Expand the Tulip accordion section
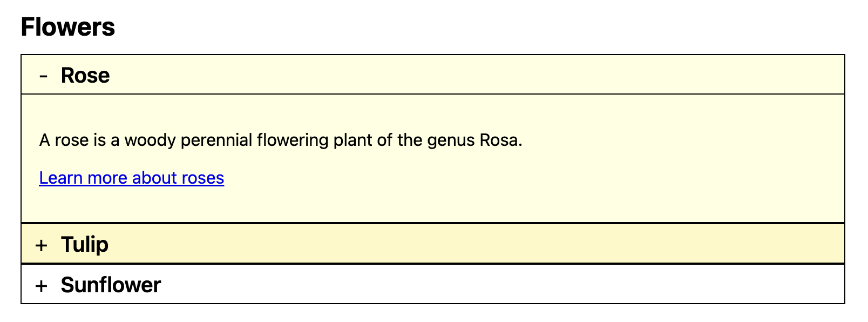 pyautogui.click(x=85, y=244)
